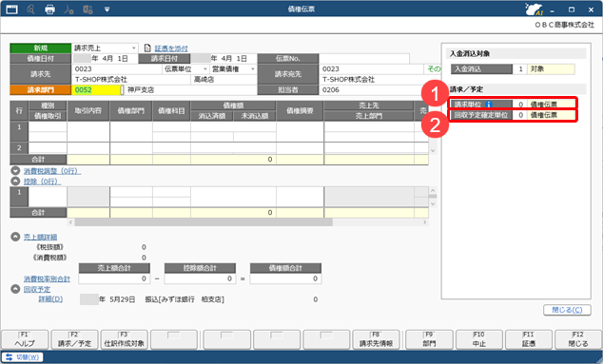Image resolution: width=603 pixels, height=364 pixels.
Task: Click the 控除 (0行) link
Action: tap(42, 182)
